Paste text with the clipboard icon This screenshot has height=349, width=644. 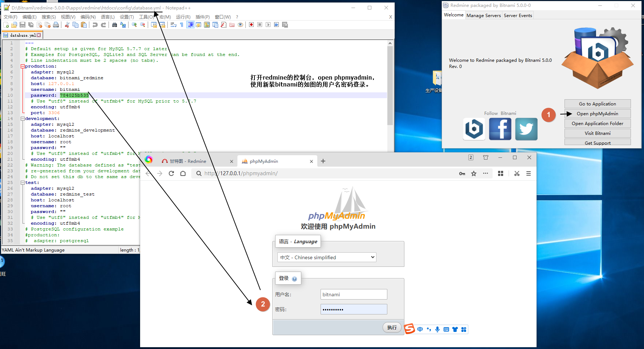tap(84, 25)
